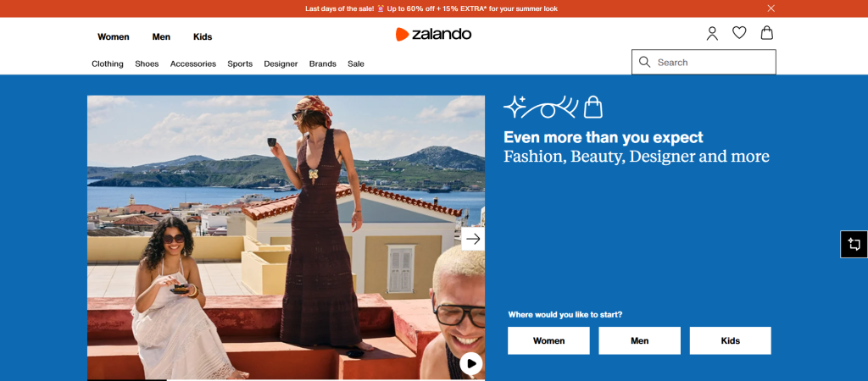Click the black crop widget on right edge
This screenshot has width=868, height=381.
(x=854, y=244)
